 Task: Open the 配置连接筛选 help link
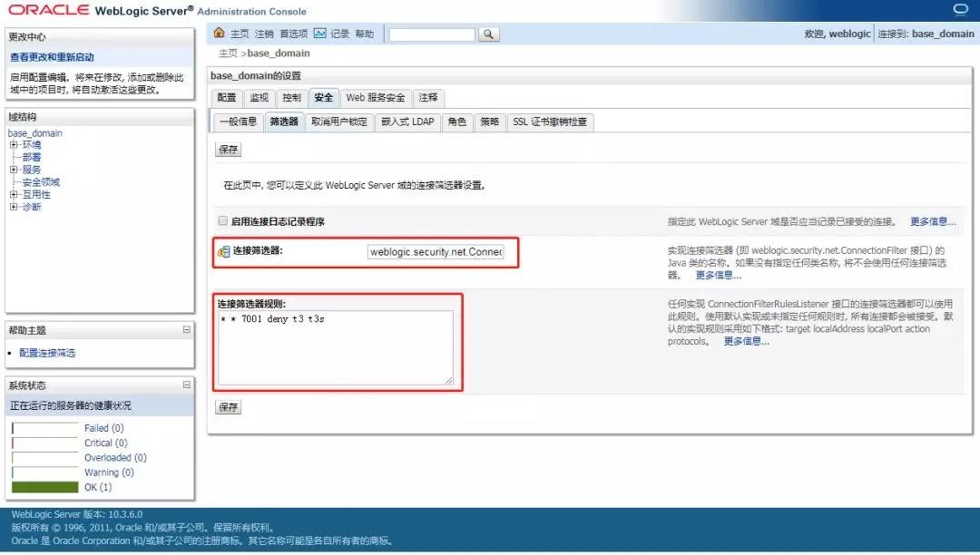pos(47,353)
